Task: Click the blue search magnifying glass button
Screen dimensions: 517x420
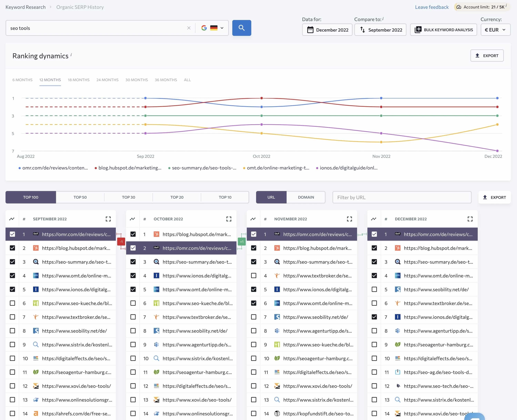Action: (x=242, y=28)
